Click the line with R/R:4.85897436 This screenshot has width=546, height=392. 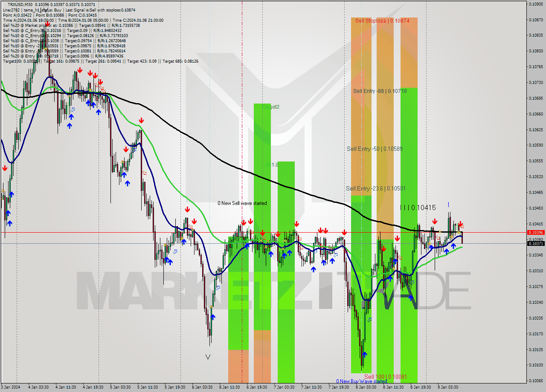pos(63,56)
